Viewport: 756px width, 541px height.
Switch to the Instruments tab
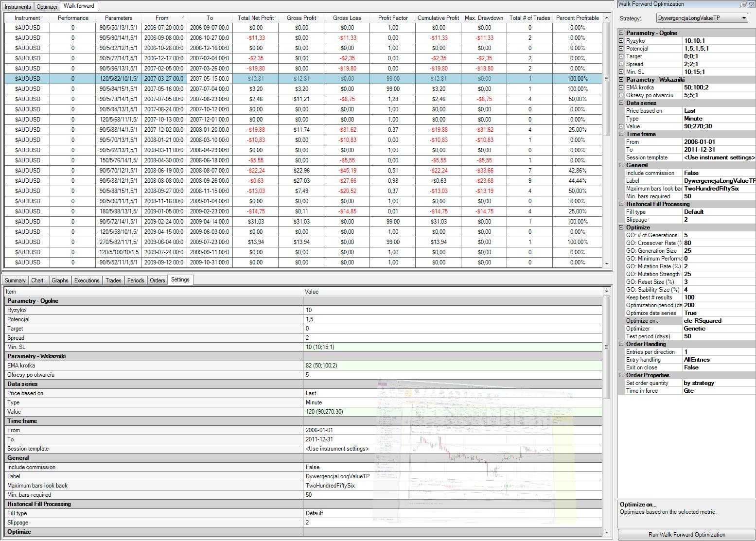tap(18, 7)
